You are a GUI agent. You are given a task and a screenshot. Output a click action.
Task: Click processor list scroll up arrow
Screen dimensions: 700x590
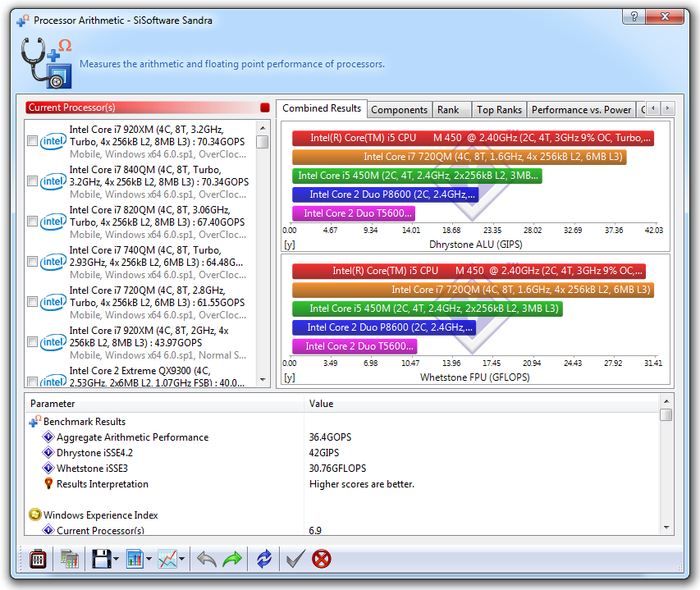tap(263, 128)
